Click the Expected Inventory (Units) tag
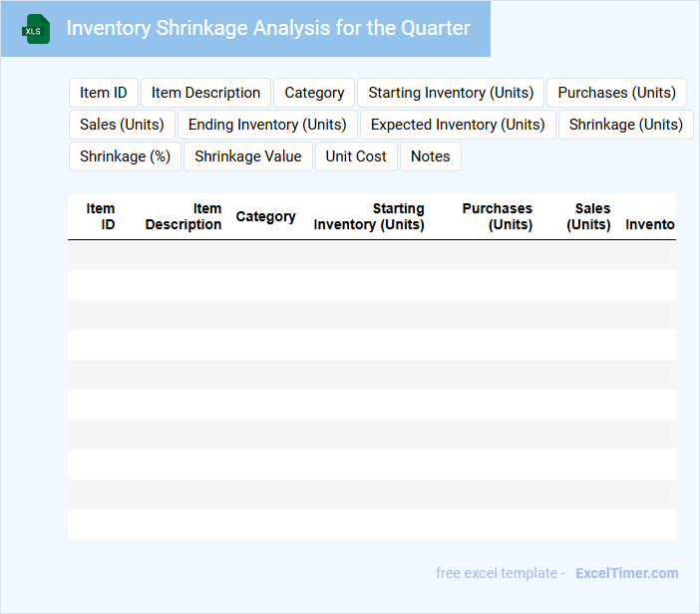The height and width of the screenshot is (614, 700). [458, 125]
